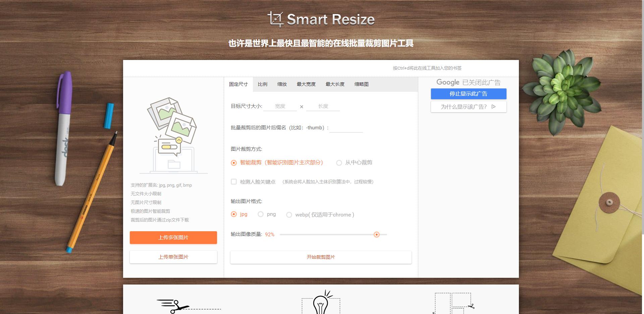
Task: Click the 宽度 width input field
Action: point(280,106)
